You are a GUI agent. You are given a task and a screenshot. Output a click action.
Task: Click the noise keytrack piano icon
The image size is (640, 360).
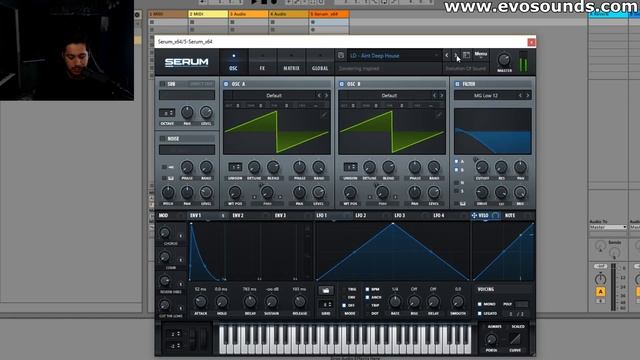click(171, 178)
